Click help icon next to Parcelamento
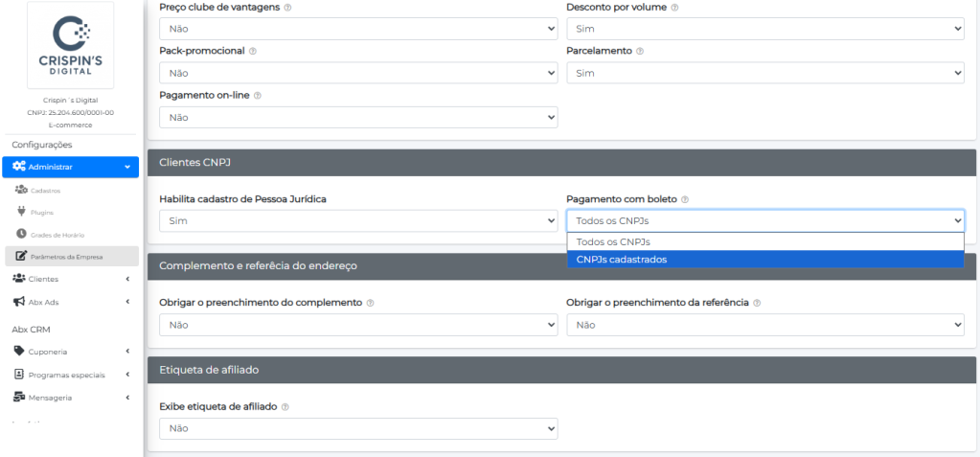Image resolution: width=980 pixels, height=457 pixels. coord(640,52)
